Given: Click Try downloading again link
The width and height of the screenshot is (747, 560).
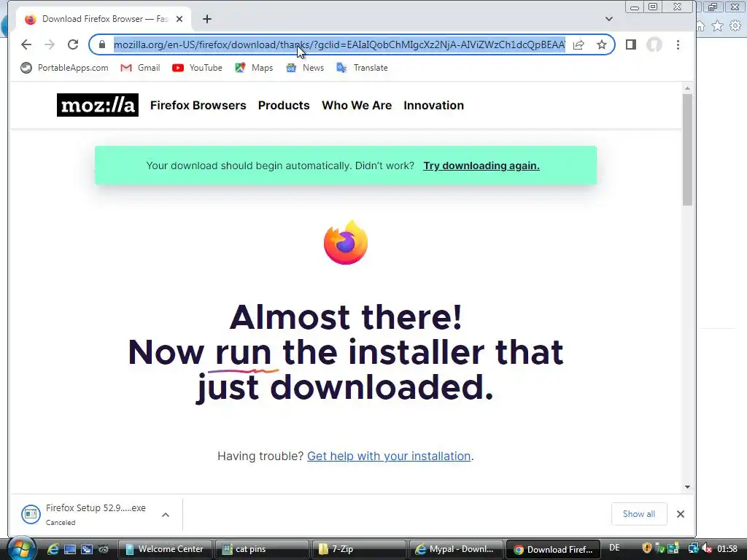Looking at the screenshot, I should coord(481,166).
